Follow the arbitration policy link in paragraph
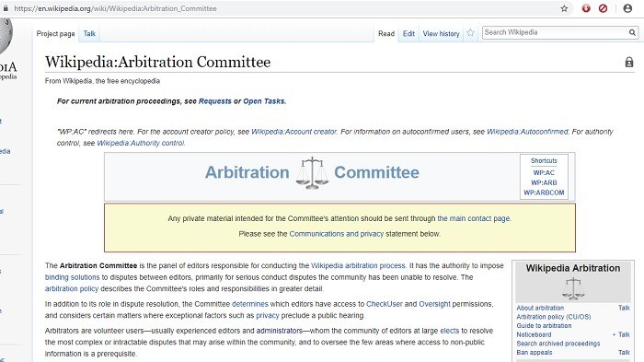 [72, 289]
